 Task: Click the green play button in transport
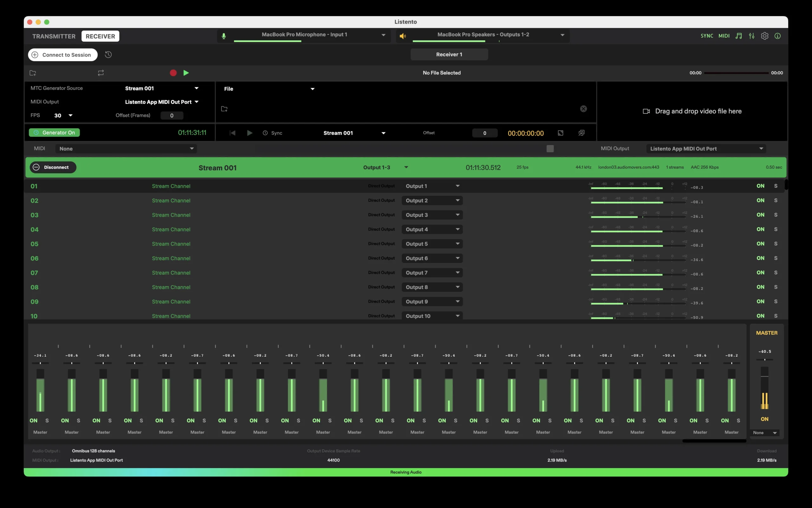tap(186, 73)
